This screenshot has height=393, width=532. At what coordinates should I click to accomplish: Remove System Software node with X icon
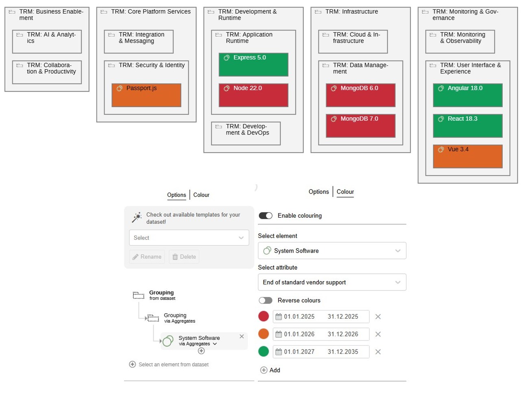(x=242, y=336)
